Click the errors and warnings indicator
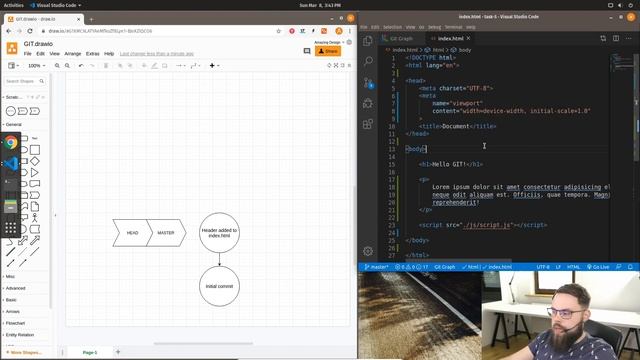The image size is (640, 360). 411,267
